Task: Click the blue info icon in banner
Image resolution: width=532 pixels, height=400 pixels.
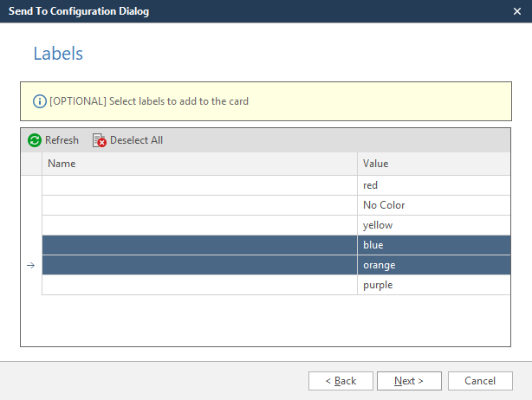Action: pyautogui.click(x=39, y=101)
